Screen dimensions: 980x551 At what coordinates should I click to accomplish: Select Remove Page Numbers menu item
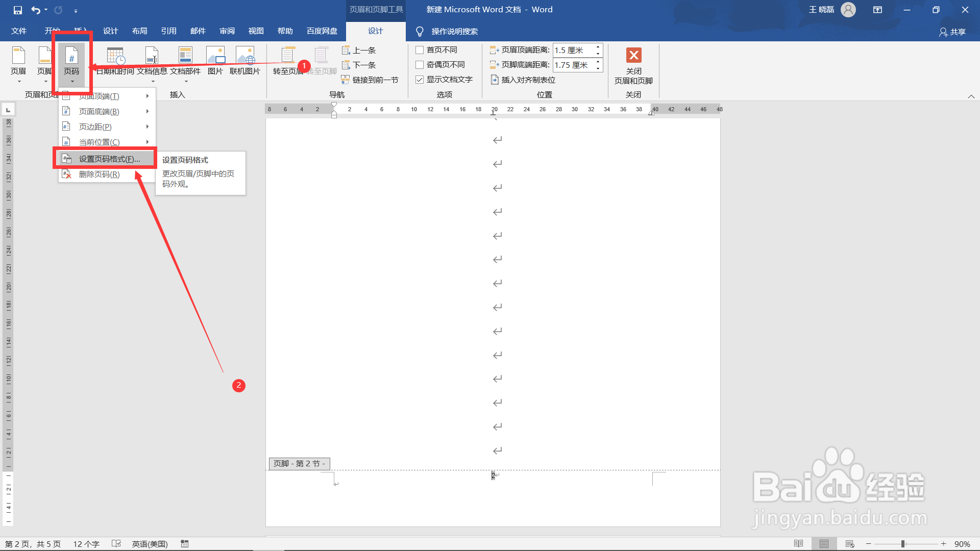100,174
